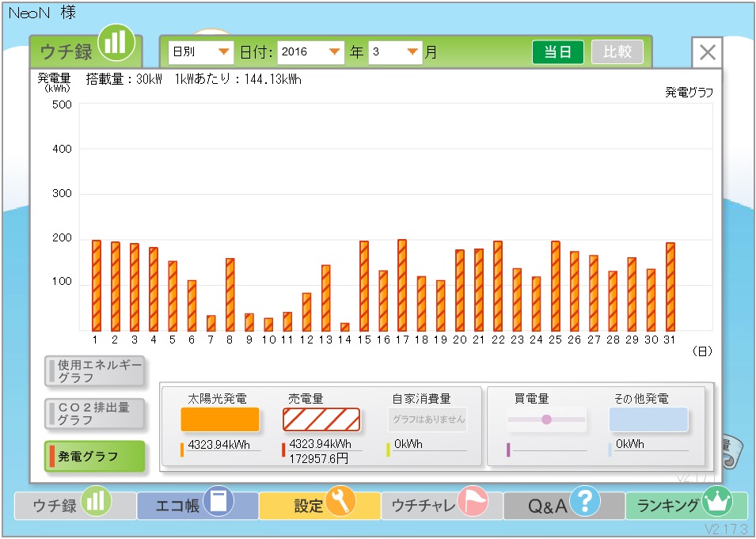
Task: Click the 搭載量：30kW text
Action: [x=124, y=79]
